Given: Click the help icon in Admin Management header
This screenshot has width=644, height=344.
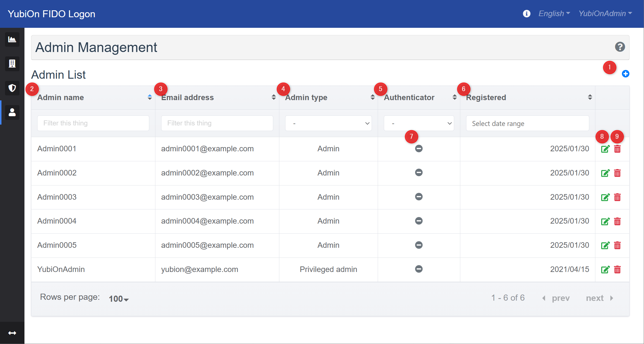Looking at the screenshot, I should 620,47.
